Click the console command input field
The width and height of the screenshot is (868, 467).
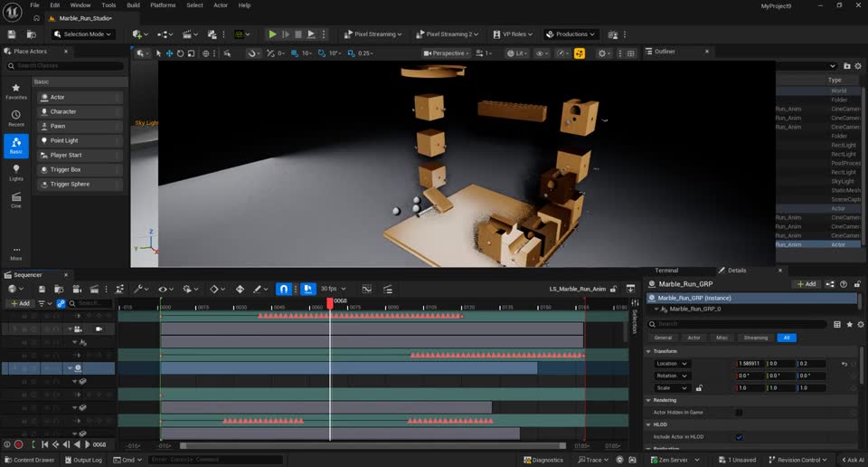click(216, 460)
